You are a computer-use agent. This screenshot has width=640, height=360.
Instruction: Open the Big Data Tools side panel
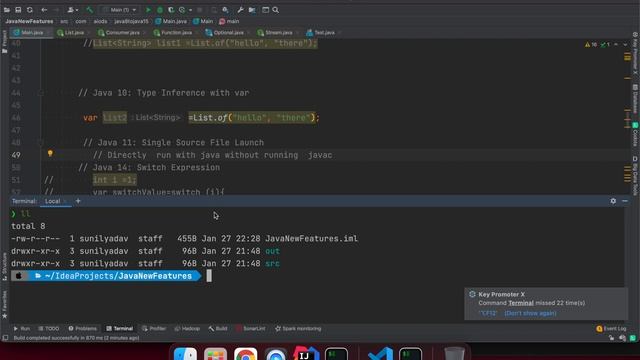click(x=635, y=176)
